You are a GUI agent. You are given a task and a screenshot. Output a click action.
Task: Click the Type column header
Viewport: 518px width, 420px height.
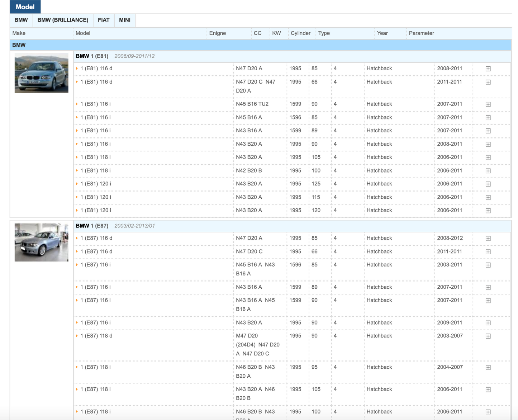[x=324, y=33]
